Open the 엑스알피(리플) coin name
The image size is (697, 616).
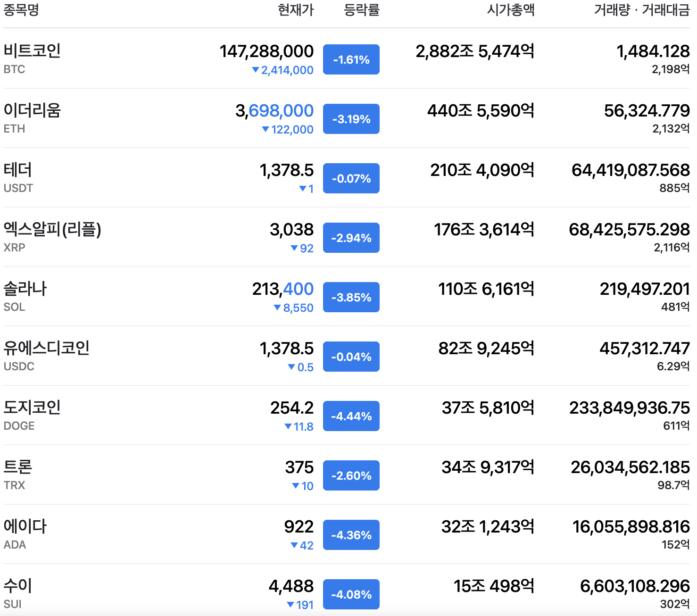pos(52,229)
